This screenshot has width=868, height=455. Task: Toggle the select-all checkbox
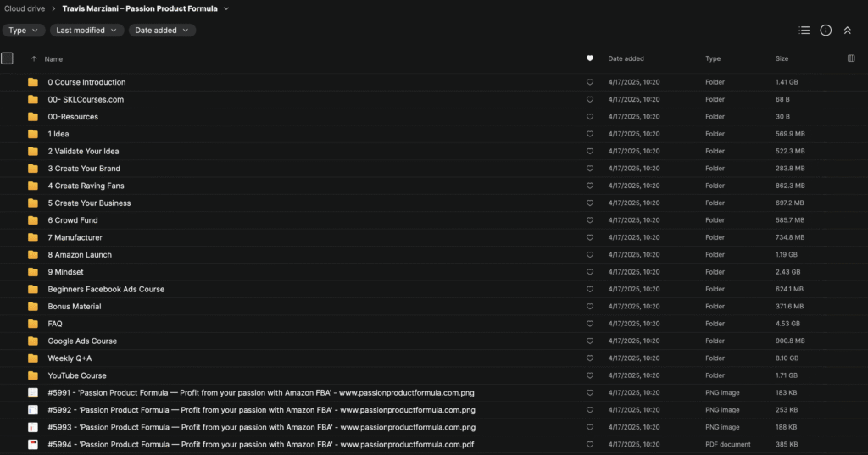pos(8,58)
